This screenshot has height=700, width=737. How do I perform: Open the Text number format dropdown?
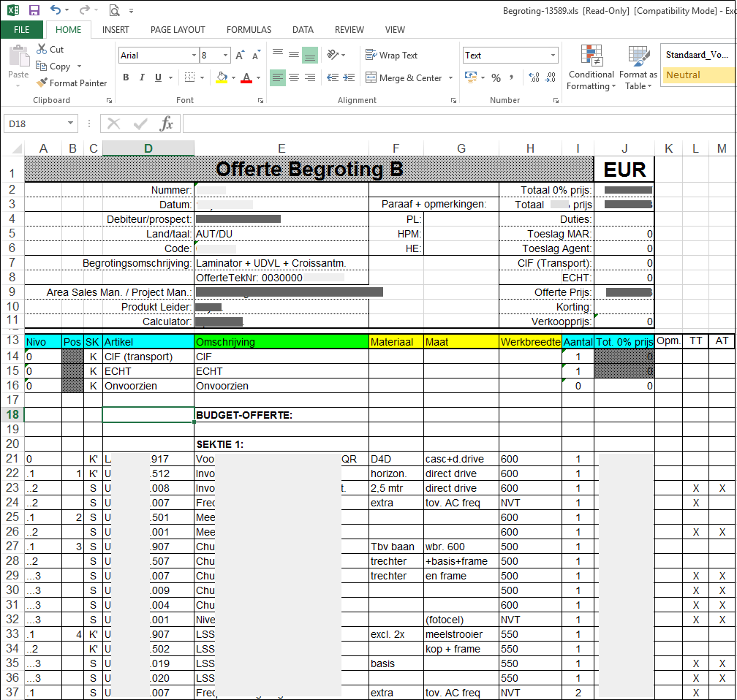pyautogui.click(x=553, y=55)
